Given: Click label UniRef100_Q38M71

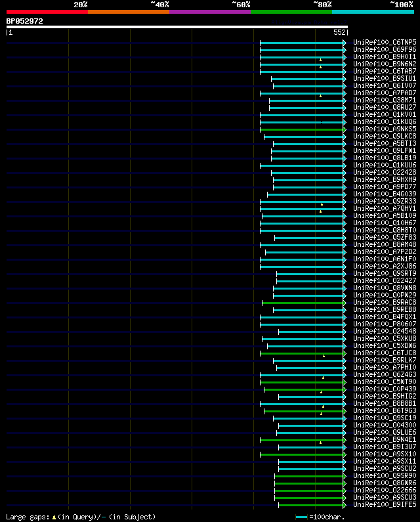Looking at the screenshot, I should [x=385, y=100].
